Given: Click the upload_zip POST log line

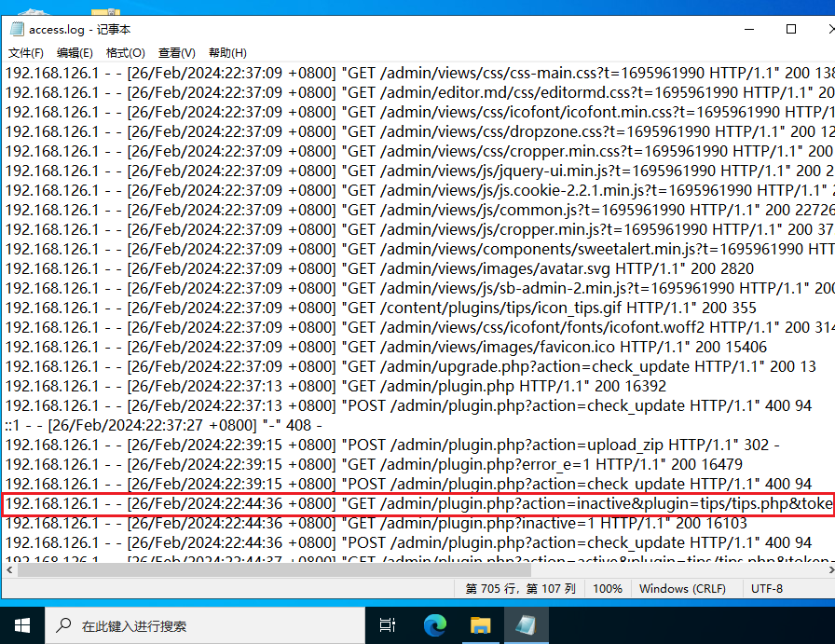Looking at the screenshot, I should pos(392,445).
